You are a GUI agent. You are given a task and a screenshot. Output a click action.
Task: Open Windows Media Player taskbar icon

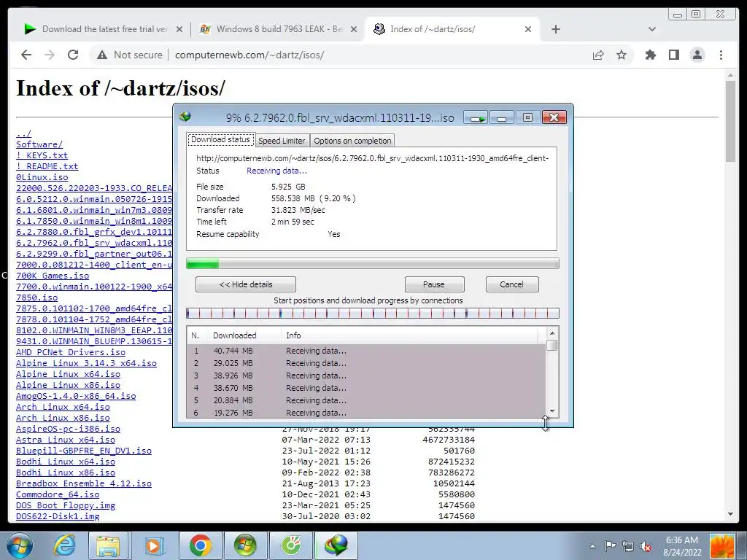(154, 545)
